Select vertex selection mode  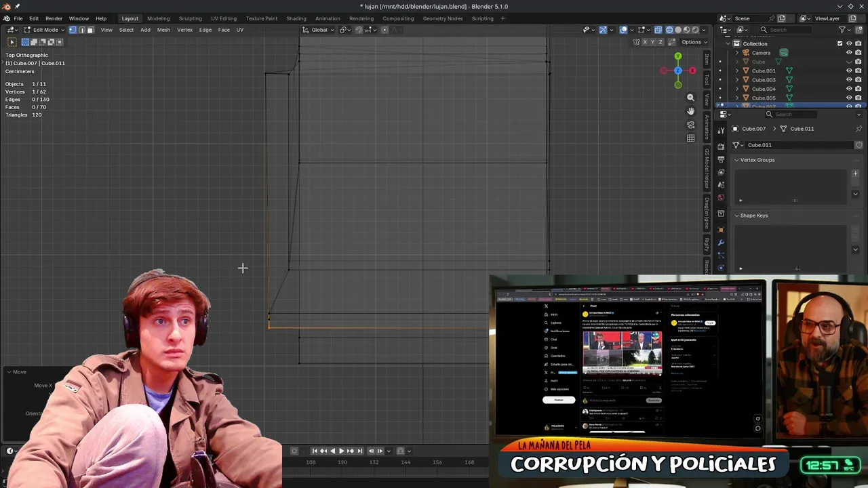[73, 30]
